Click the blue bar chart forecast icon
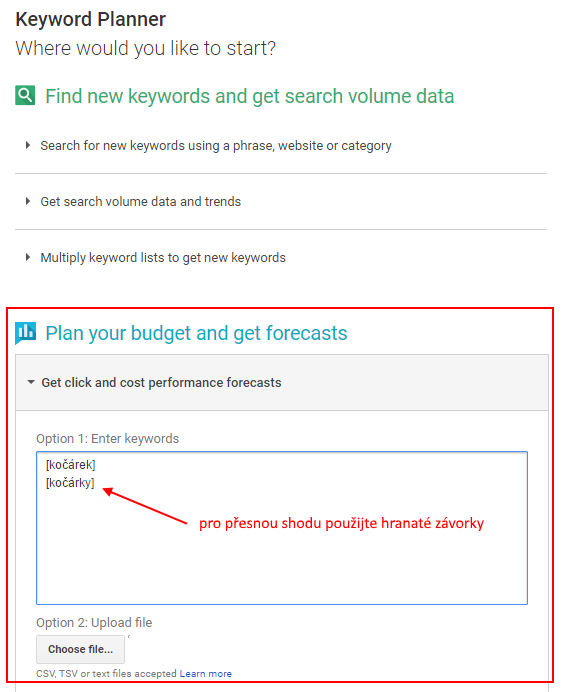Screen dimensions: 563x692 [25, 333]
